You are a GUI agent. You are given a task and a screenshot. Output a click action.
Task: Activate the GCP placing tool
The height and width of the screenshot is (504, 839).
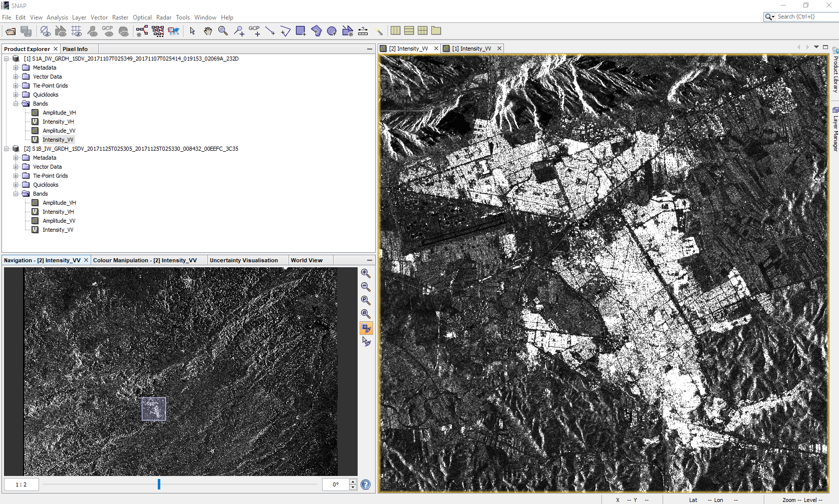255,31
